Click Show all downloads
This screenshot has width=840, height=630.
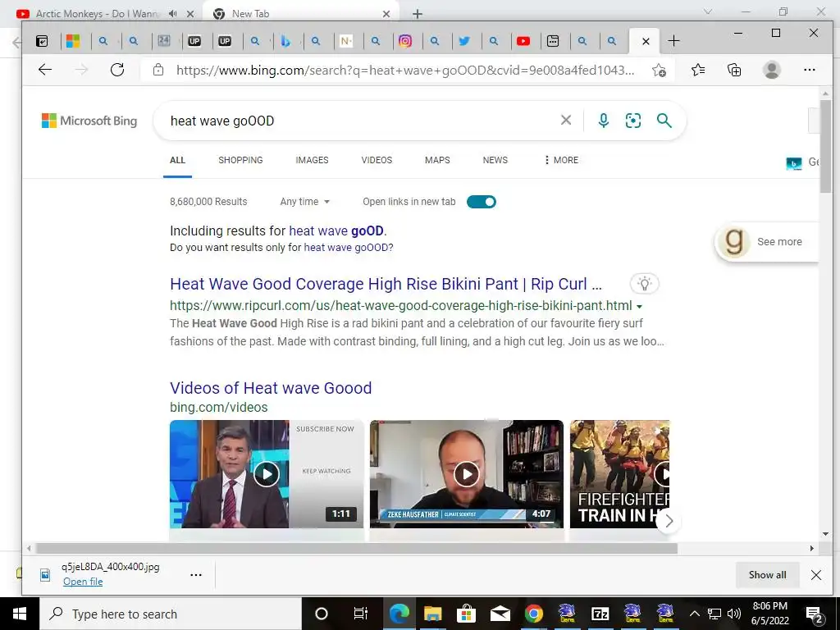767,575
